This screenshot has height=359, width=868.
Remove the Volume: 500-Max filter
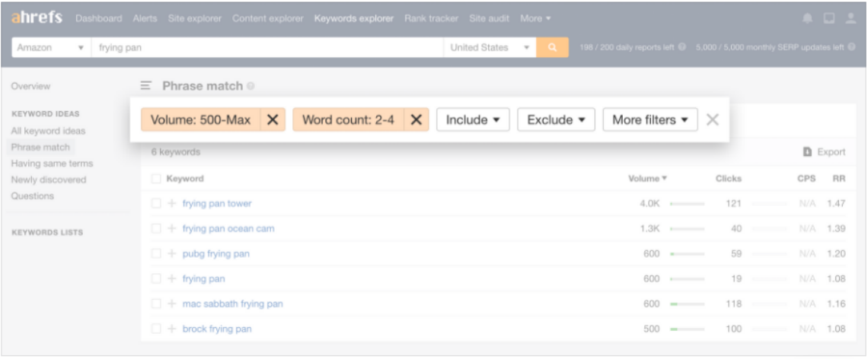coord(273,119)
